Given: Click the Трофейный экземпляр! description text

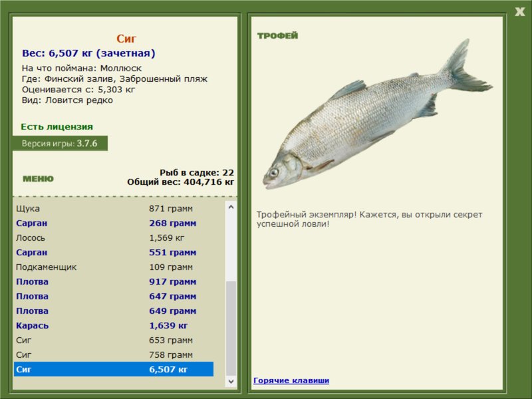Looking at the screenshot, I should tap(369, 219).
